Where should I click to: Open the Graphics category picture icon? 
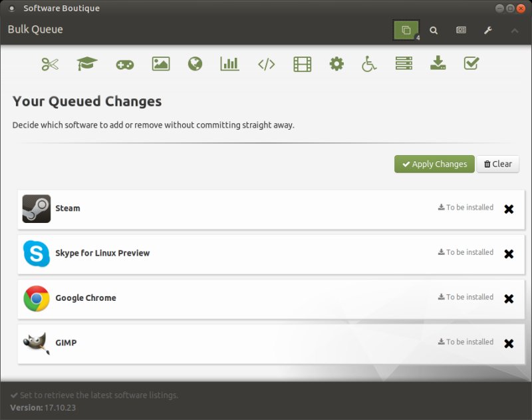(161, 64)
